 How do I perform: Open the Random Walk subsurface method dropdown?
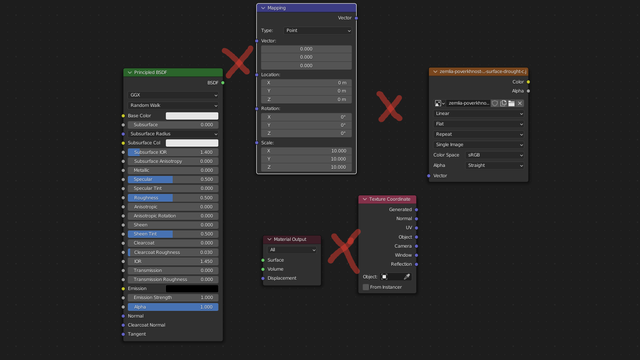(173, 105)
